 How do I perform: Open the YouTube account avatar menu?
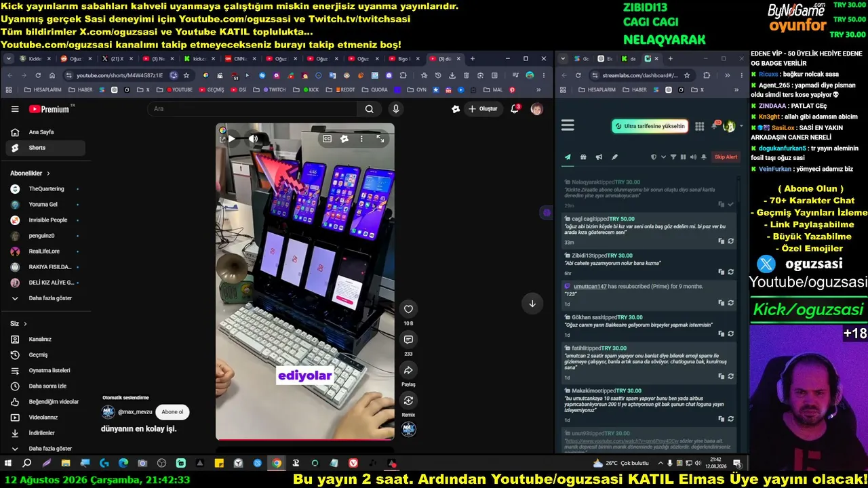tap(536, 108)
